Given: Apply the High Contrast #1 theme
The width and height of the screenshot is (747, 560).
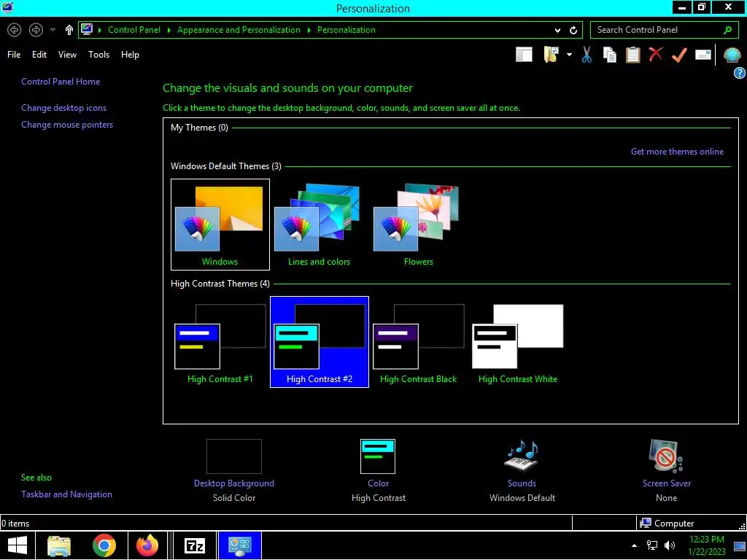Looking at the screenshot, I should [220, 342].
